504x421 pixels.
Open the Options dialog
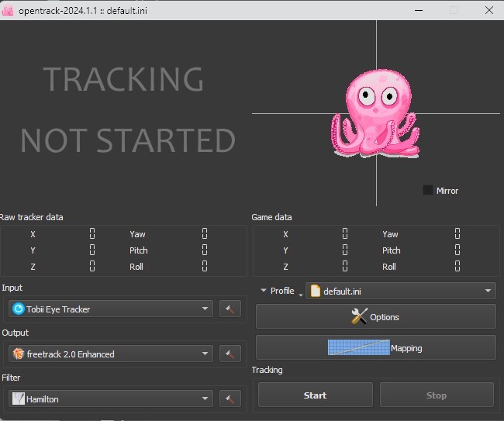(376, 317)
